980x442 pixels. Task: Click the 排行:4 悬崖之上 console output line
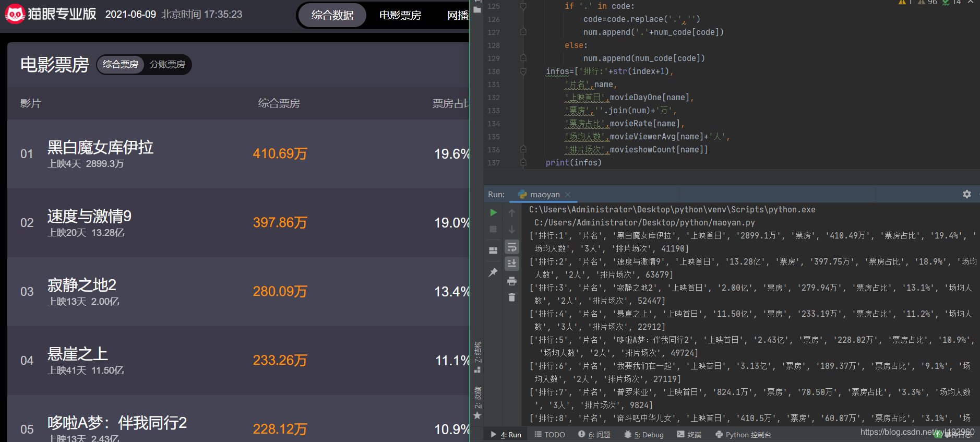click(x=750, y=320)
